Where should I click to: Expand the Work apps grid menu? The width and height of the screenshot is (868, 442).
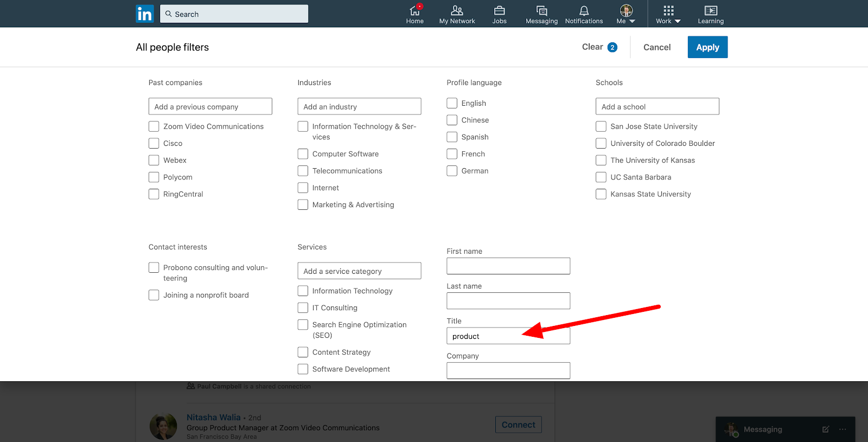click(668, 14)
